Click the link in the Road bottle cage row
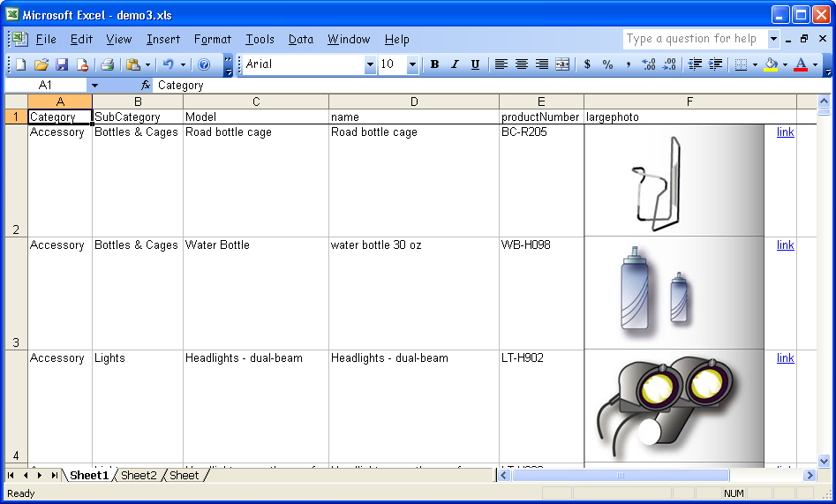 pos(785,132)
